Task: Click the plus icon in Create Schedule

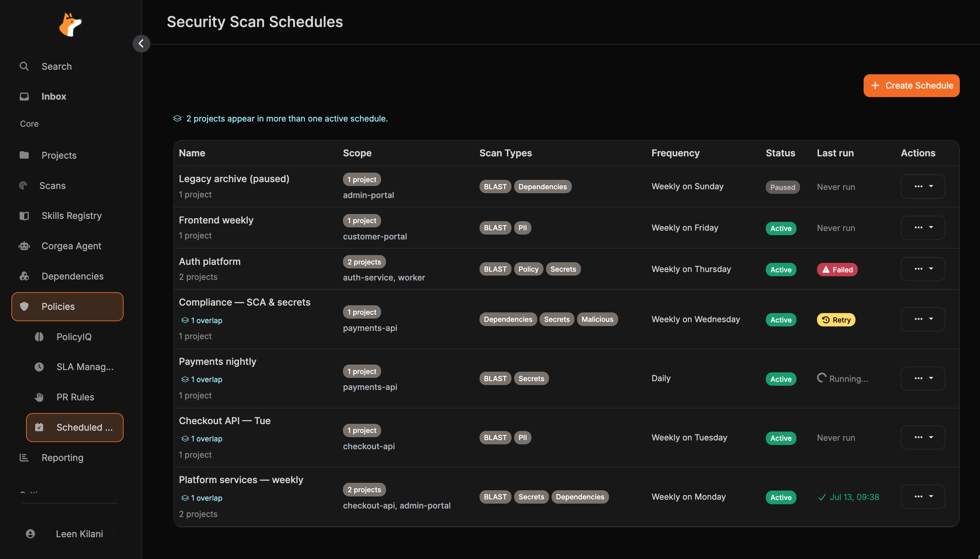Action: [x=875, y=85]
